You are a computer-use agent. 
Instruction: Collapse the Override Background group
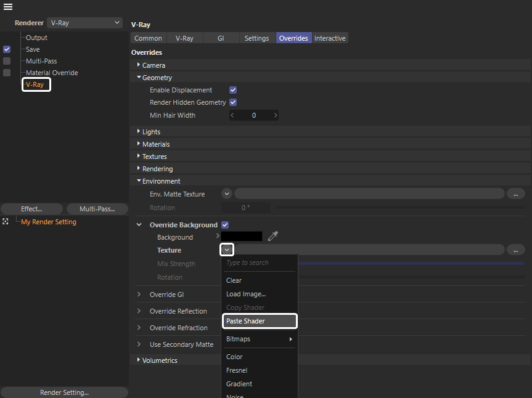pos(139,225)
